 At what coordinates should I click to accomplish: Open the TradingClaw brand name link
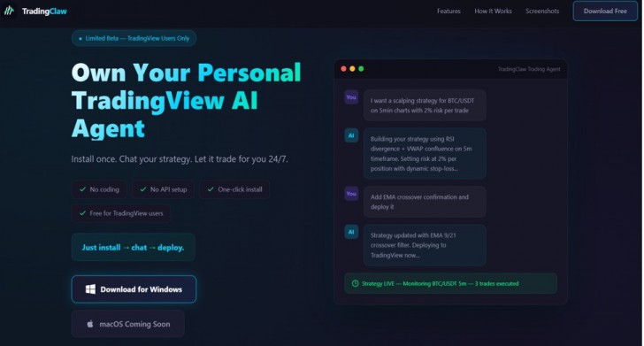click(44, 12)
